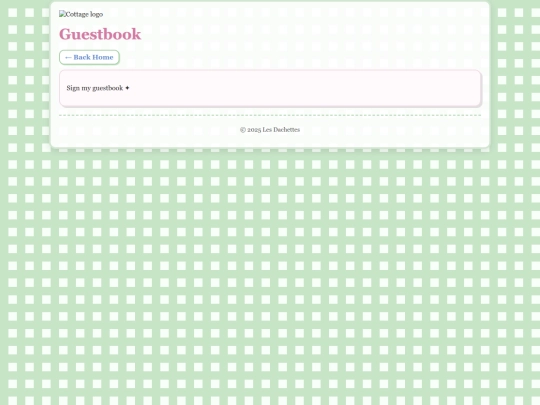The height and width of the screenshot is (405, 540).
Task: Click the broken Cottage logo image
Action: pyautogui.click(x=81, y=14)
